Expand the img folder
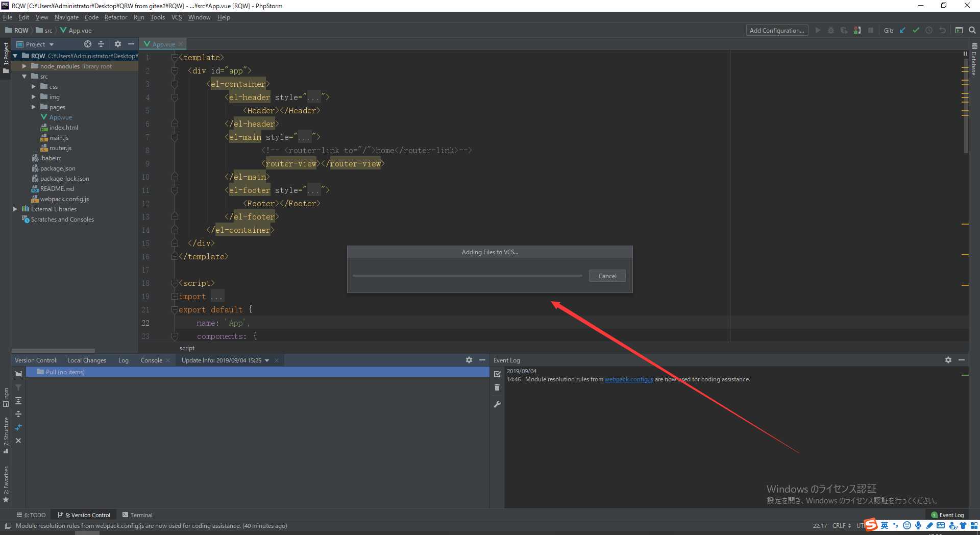 (x=34, y=97)
